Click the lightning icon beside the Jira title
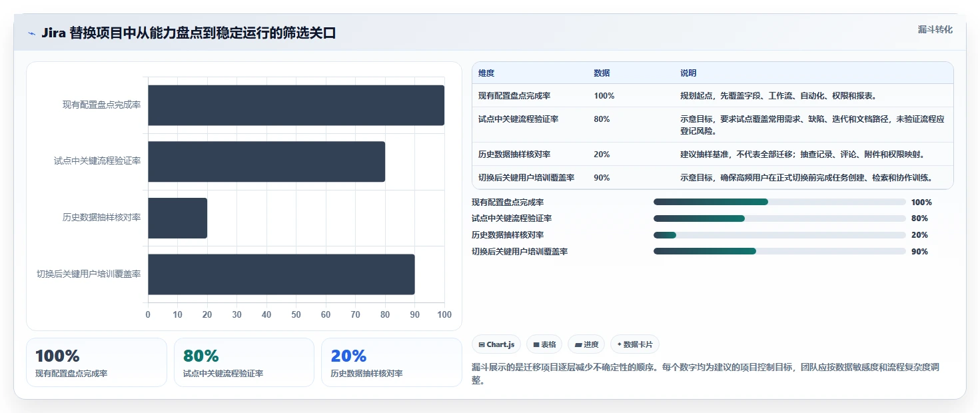The image size is (980, 413). (31, 33)
